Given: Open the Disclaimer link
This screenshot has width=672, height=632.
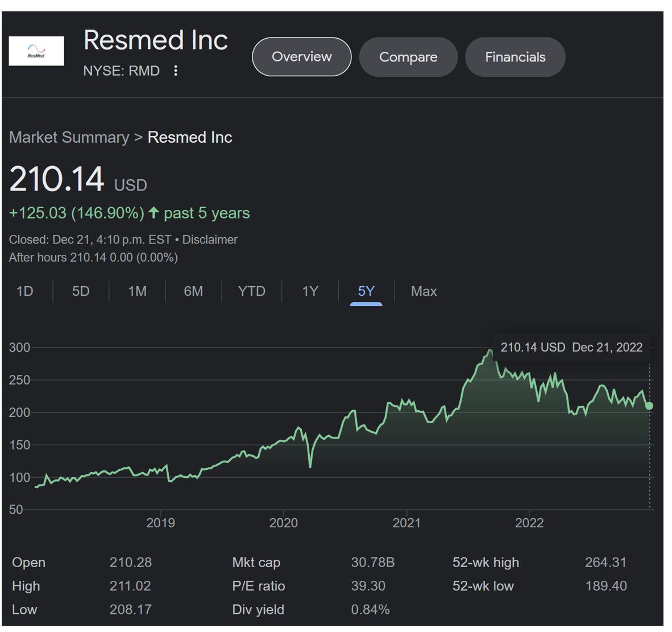Looking at the screenshot, I should coord(210,239).
